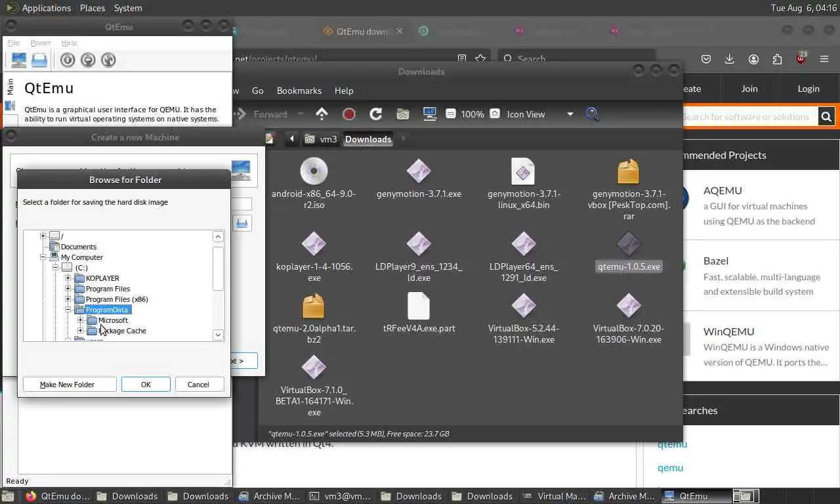The width and height of the screenshot is (840, 504).
Task: Expand the Program Files (x86) node
Action: [x=68, y=299]
